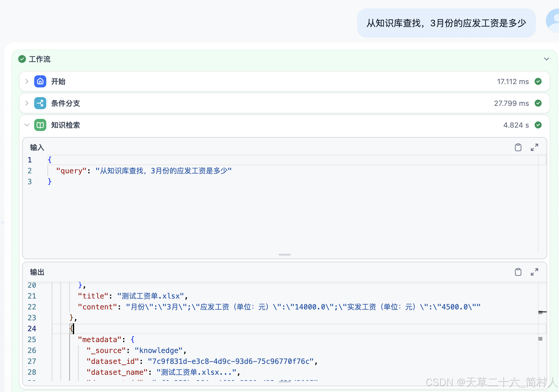Click the 开始 home node icon
The image size is (559, 392).
(40, 81)
